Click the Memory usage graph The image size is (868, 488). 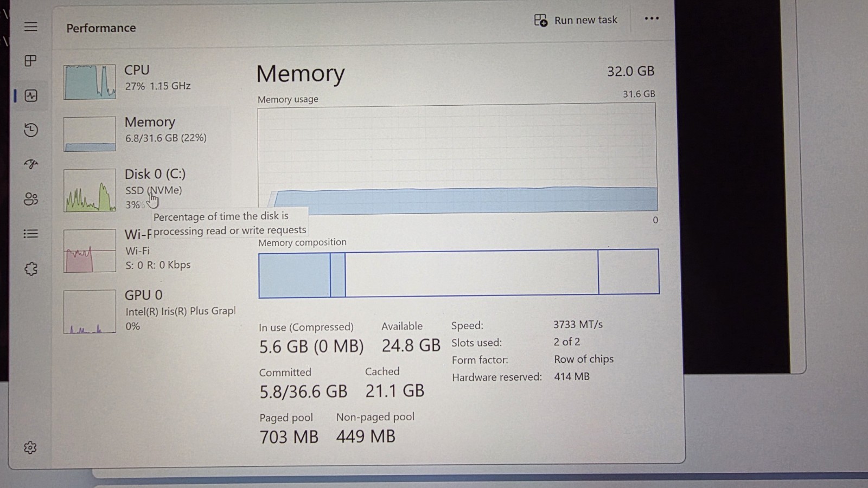(x=457, y=158)
